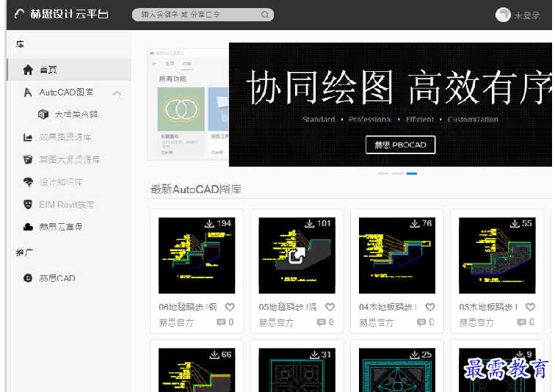Click the 06地毯踏步 card title
555x392 pixels.
tap(188, 307)
